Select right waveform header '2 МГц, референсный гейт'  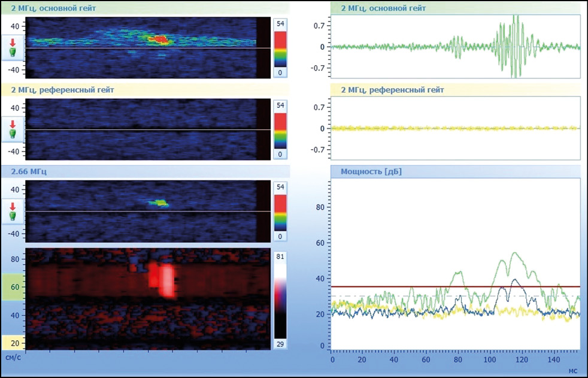pyautogui.click(x=392, y=90)
